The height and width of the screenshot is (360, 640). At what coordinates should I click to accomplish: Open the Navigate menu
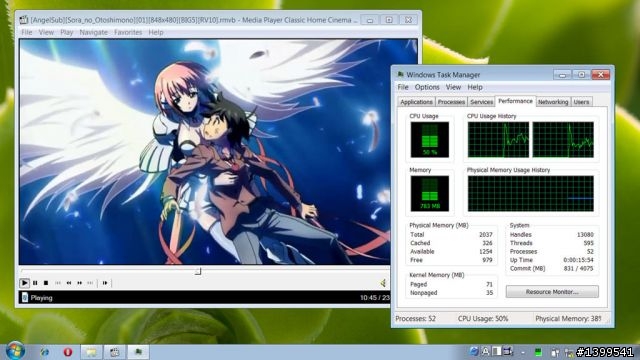click(93, 32)
